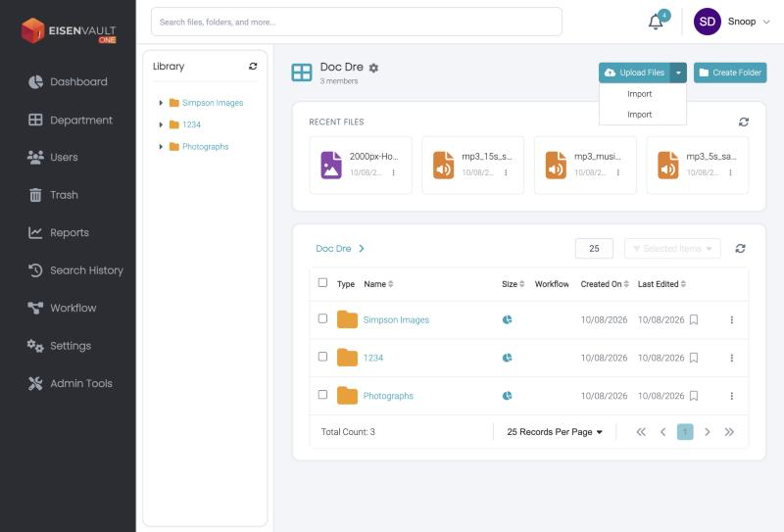Expand 1234 folder in Library tree
Image resolution: width=784 pixels, height=532 pixels.
[161, 124]
